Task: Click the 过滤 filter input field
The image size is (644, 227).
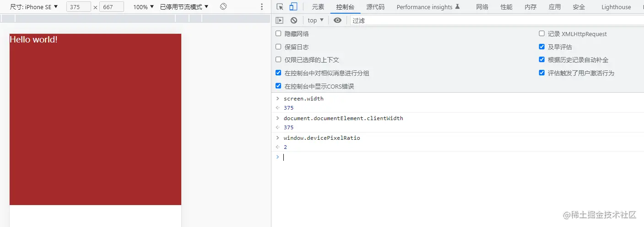Action: point(497,20)
